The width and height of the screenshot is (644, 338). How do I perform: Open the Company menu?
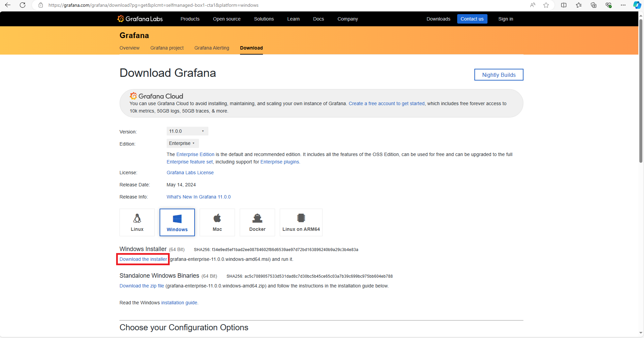coord(348,19)
